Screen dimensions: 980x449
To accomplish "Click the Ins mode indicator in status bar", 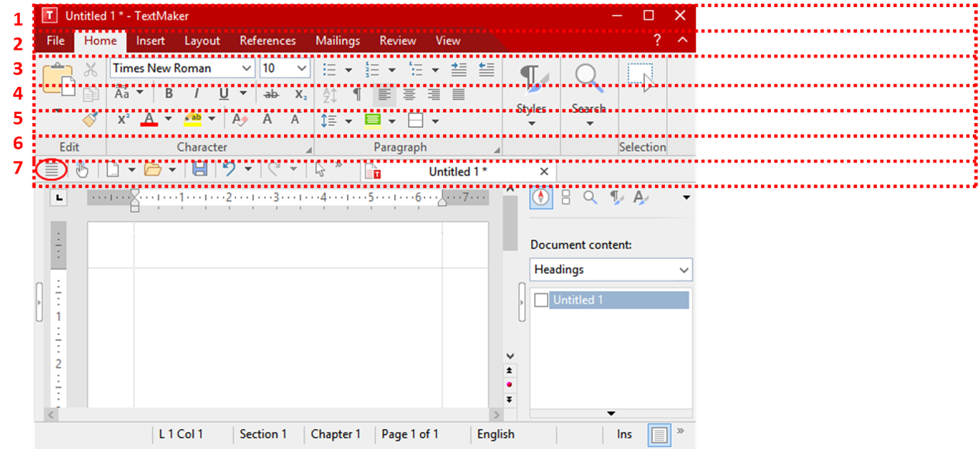I will [x=624, y=434].
